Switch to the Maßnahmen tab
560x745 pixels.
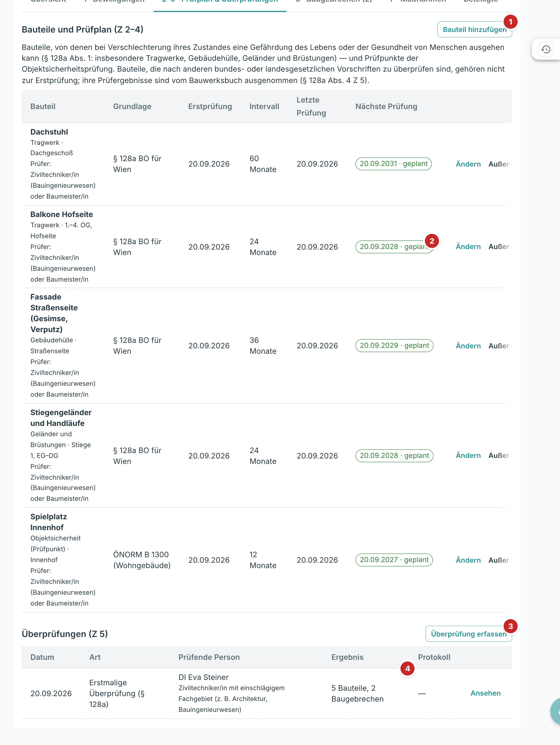click(418, 1)
